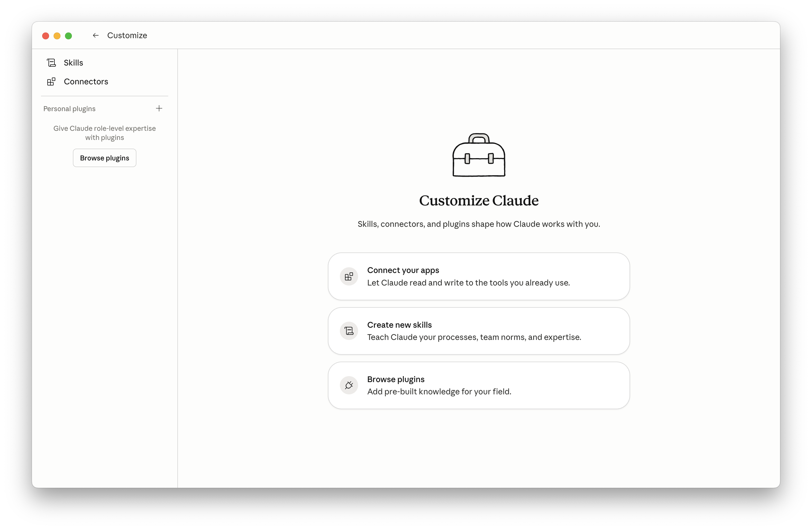Viewport: 812px width, 530px height.
Task: Click the back arrow next to Customize
Action: point(96,35)
